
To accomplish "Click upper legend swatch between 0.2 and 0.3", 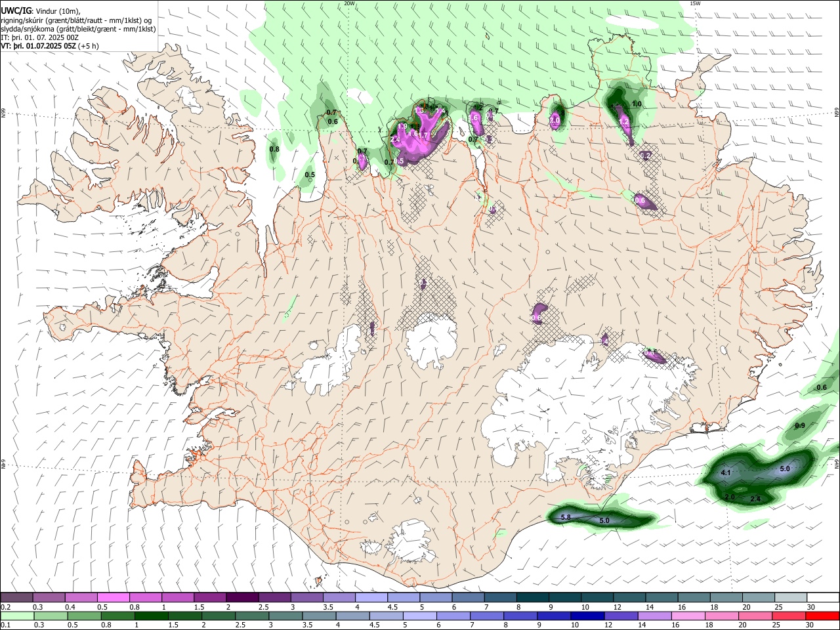I will pyautogui.click(x=17, y=597).
